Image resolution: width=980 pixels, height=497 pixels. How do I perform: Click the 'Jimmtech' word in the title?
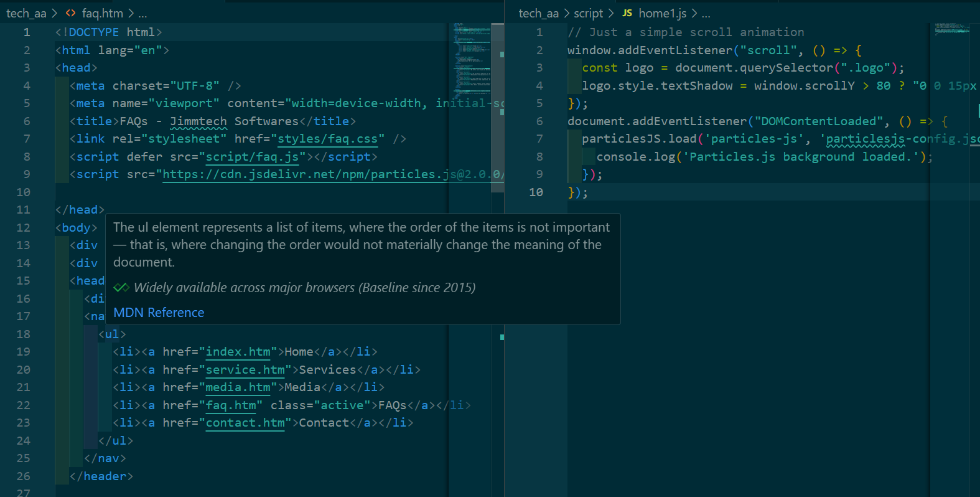198,121
